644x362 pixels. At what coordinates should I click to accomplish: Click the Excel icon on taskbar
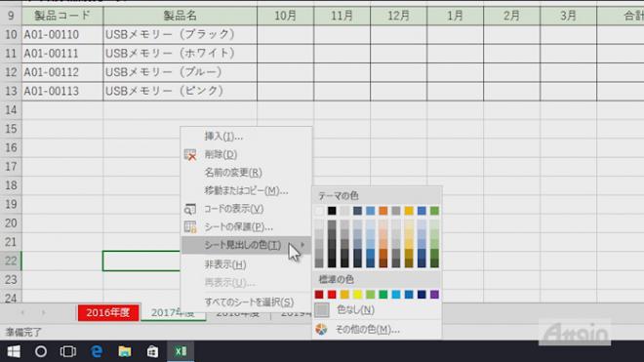[181, 351]
